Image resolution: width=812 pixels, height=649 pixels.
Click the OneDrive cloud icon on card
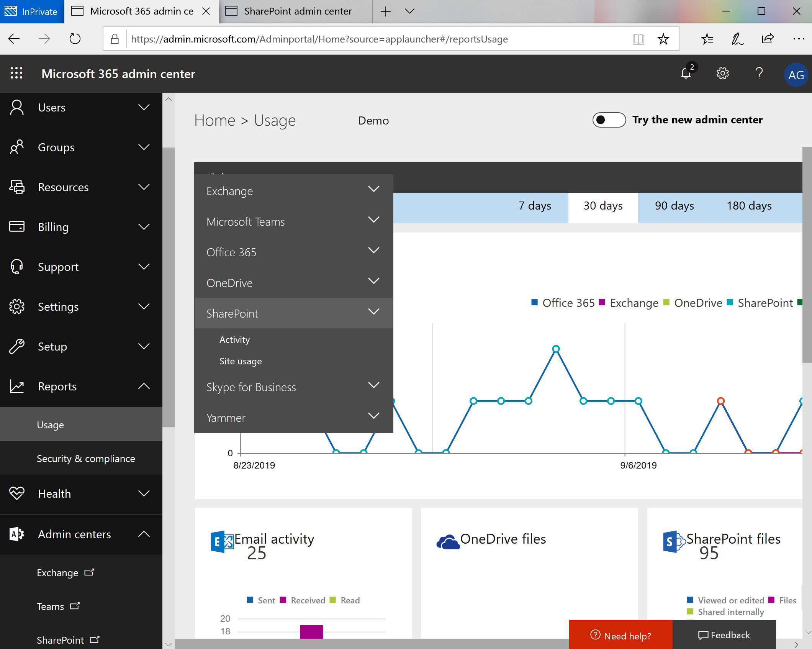tap(448, 542)
